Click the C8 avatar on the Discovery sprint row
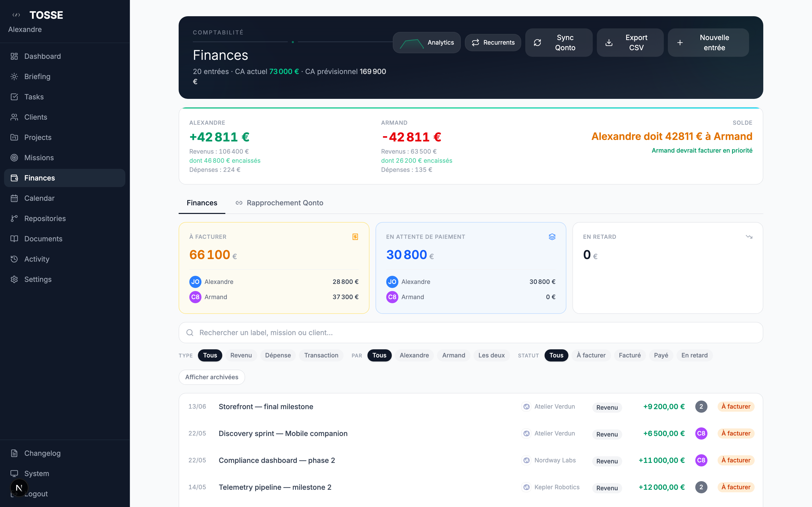Viewport: 812px width, 507px height. 701,433
